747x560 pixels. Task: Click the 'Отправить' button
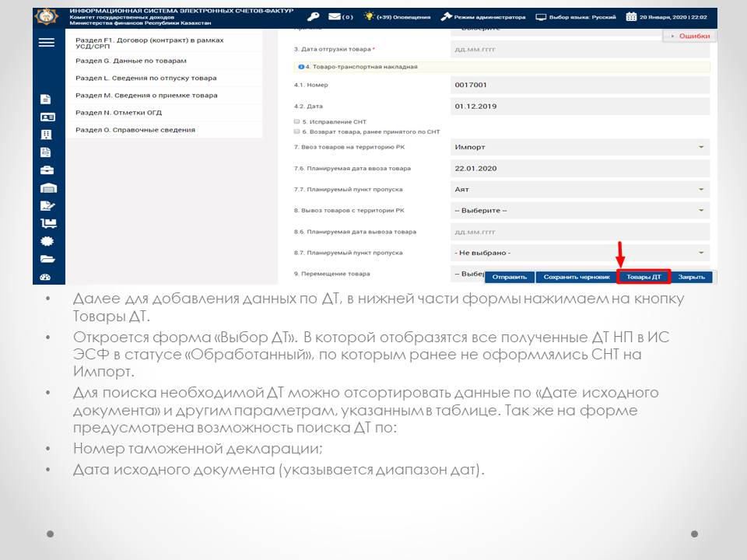click(510, 277)
